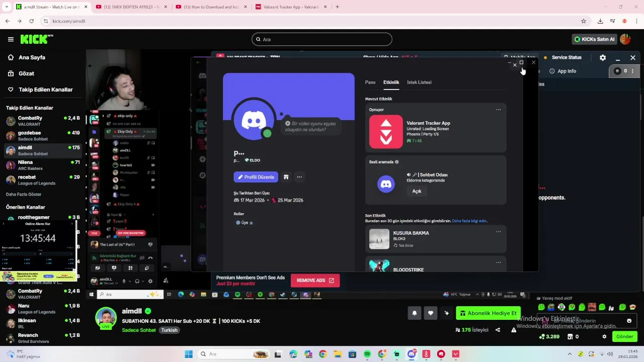
Task: Open Nilena ARC Raiders channel
Action: (x=43, y=165)
